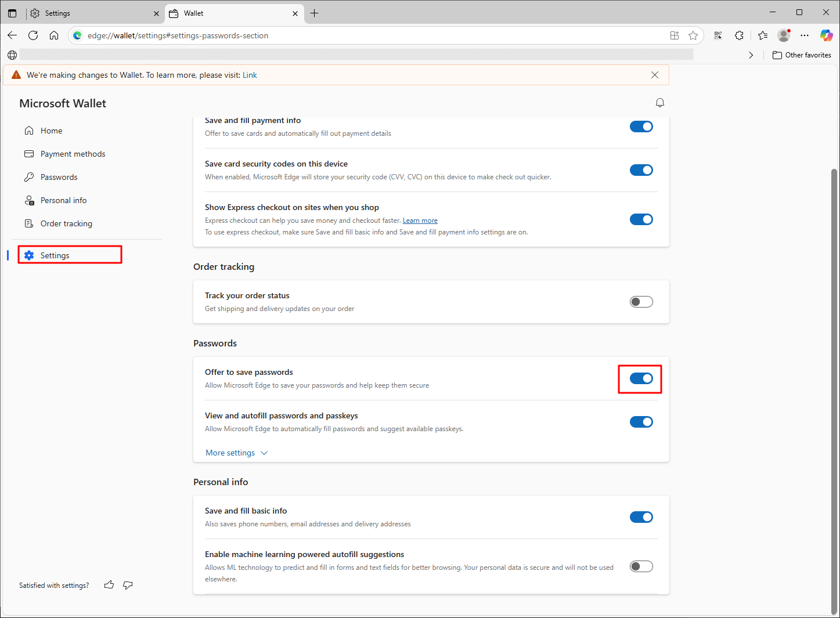840x618 pixels.
Task: Open the Other favorites folder
Action: (802, 55)
